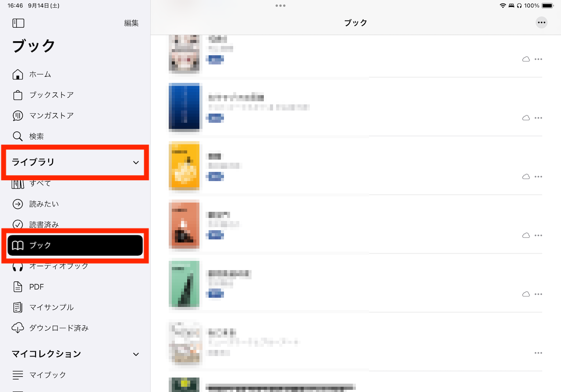Viewport: 561px width, 392px height.
Task: Tap the 編集 edit button
Action: [x=131, y=23]
